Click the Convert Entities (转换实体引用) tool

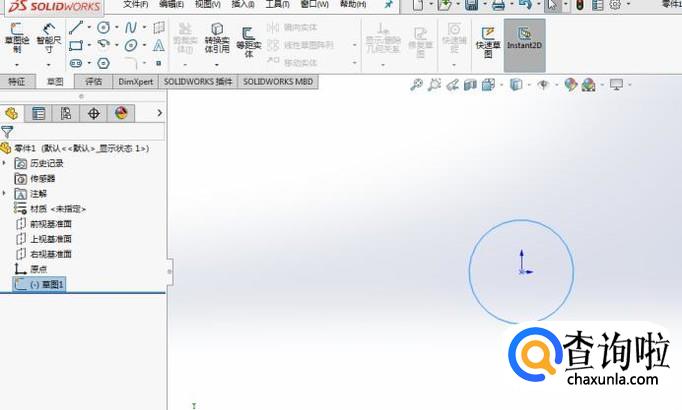point(217,39)
